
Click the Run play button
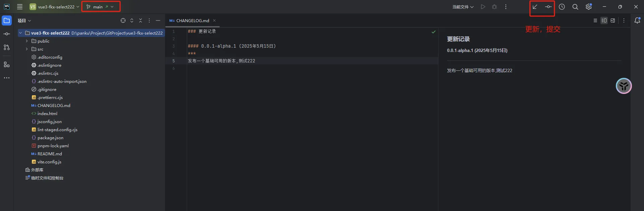click(x=483, y=6)
